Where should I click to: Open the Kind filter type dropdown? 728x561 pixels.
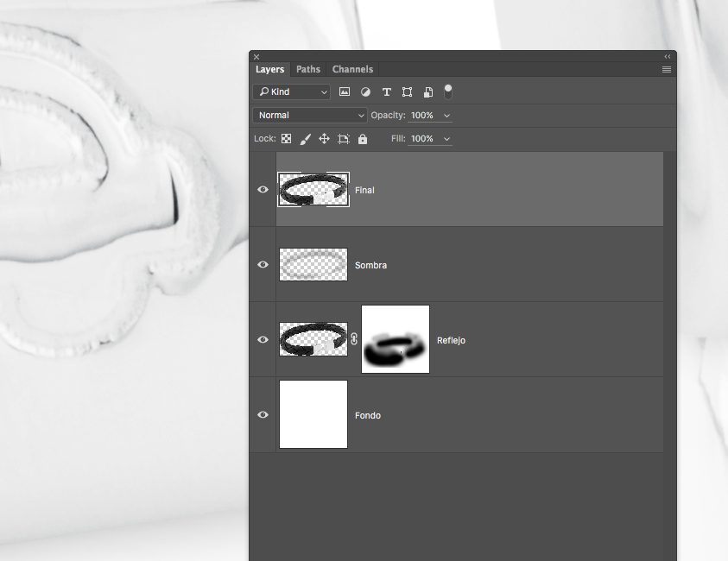pos(292,91)
